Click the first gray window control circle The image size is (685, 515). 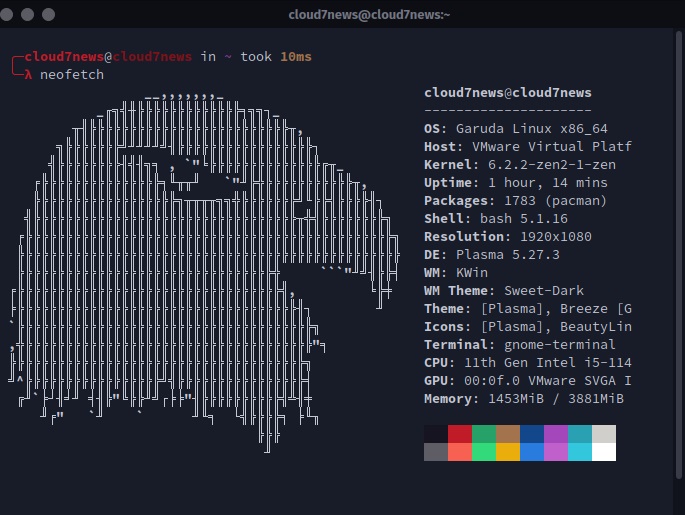point(6,14)
